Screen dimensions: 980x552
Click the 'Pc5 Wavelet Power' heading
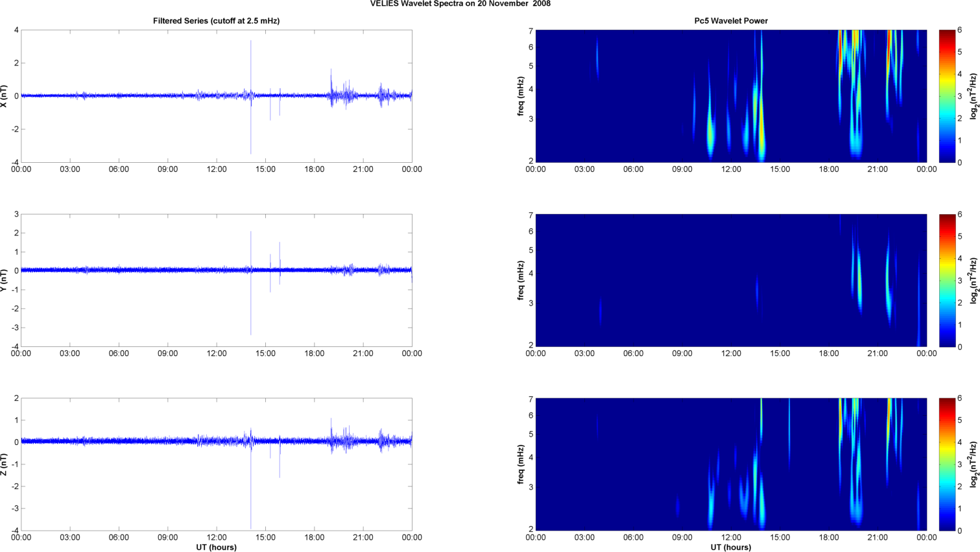[731, 21]
